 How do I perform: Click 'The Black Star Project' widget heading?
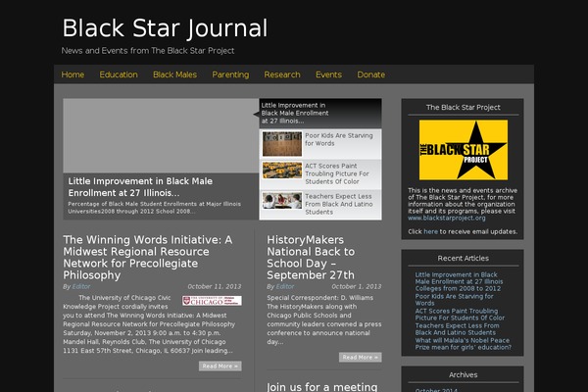point(464,107)
